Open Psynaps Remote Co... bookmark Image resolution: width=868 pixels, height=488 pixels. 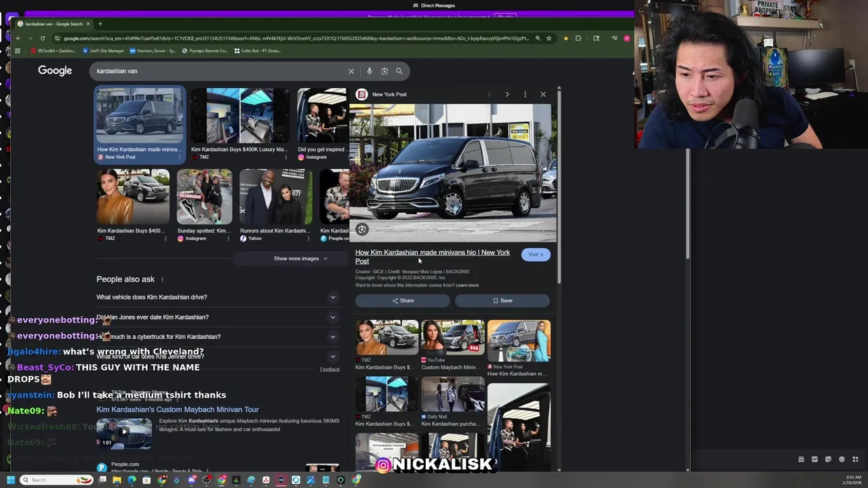click(205, 51)
